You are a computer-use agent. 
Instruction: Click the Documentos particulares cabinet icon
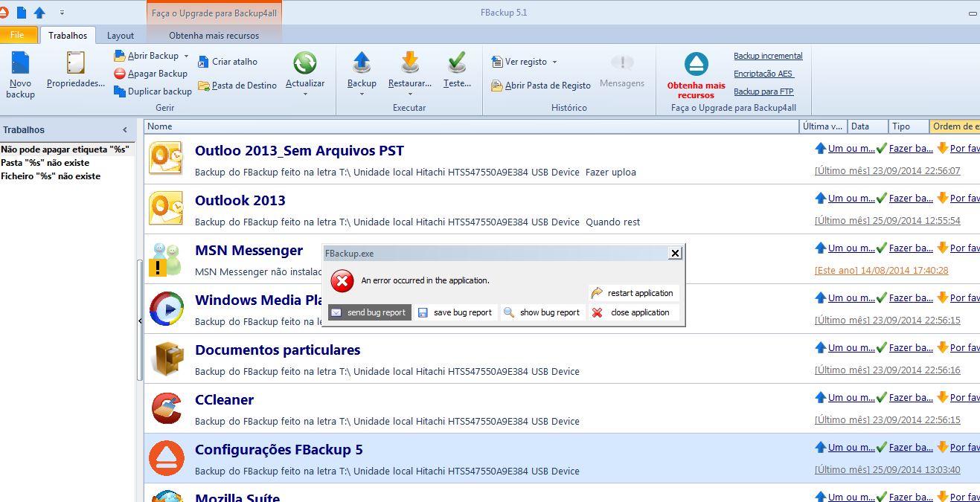coord(166,358)
